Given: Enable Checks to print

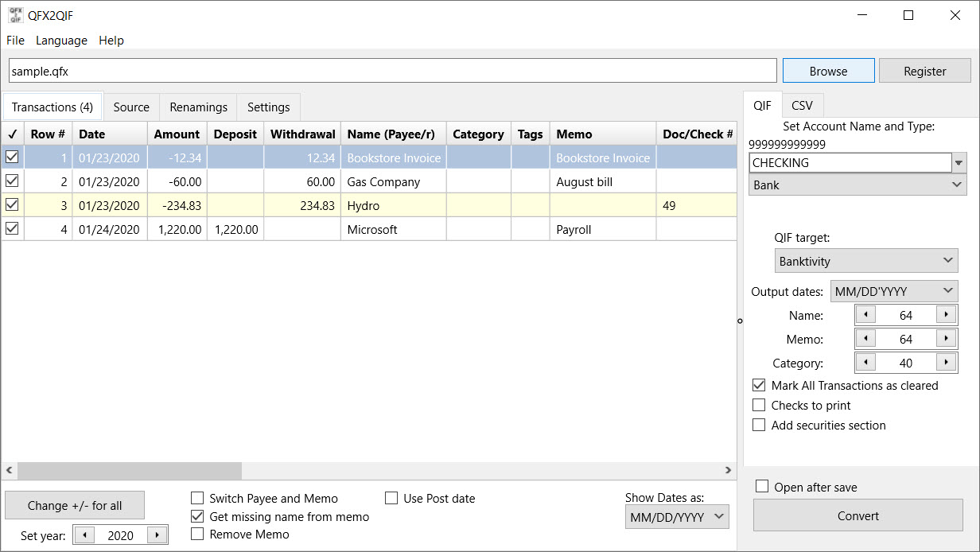Looking at the screenshot, I should (x=759, y=405).
